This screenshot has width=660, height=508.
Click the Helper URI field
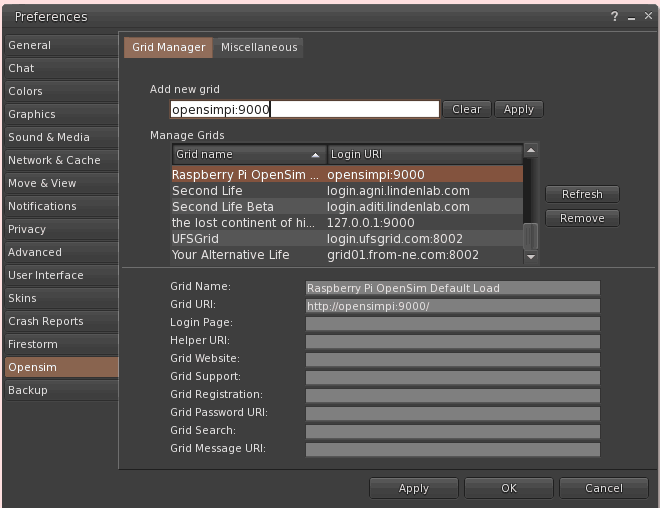[x=453, y=342]
